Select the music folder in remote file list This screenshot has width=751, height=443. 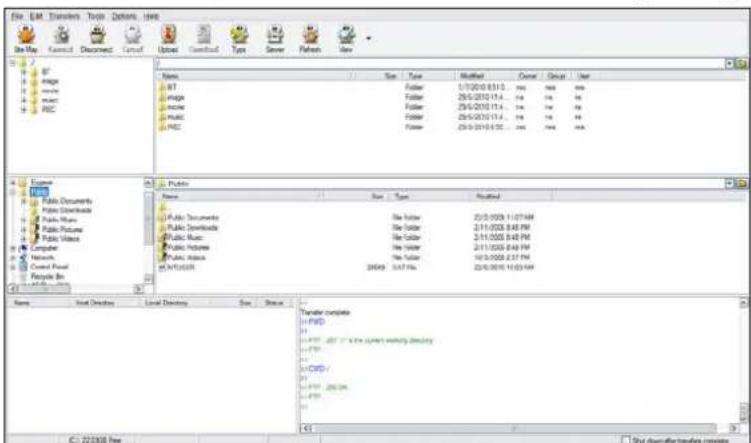click(x=171, y=117)
